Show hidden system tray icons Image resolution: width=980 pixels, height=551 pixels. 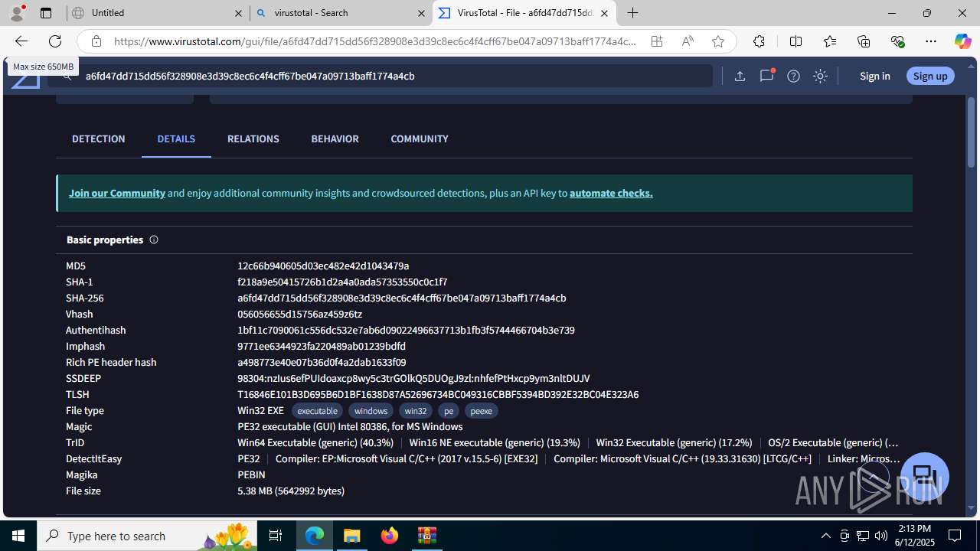point(825,536)
